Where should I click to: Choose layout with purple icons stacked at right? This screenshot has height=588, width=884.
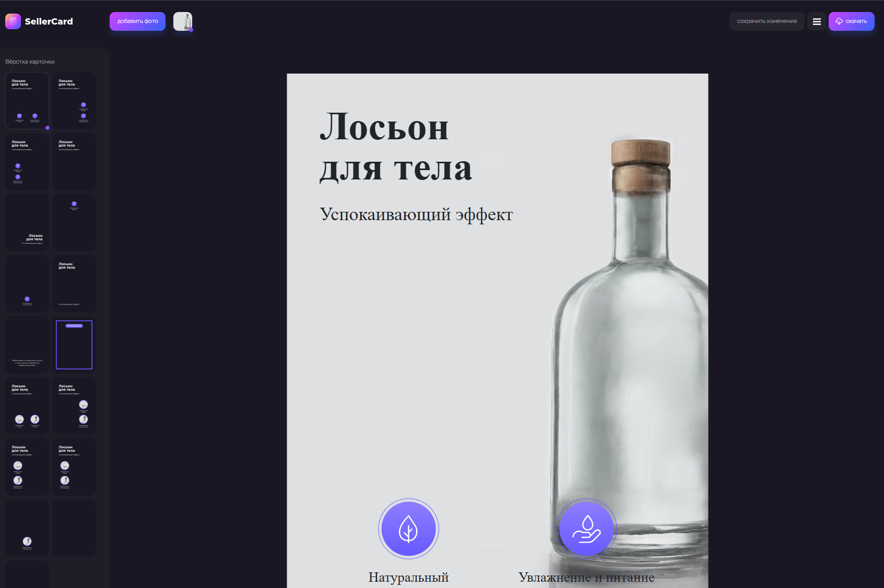(74, 101)
